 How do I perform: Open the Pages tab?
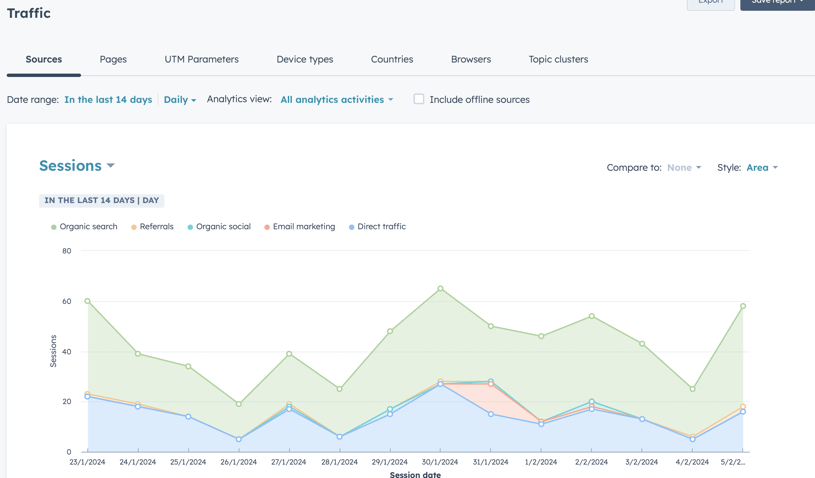pos(113,59)
